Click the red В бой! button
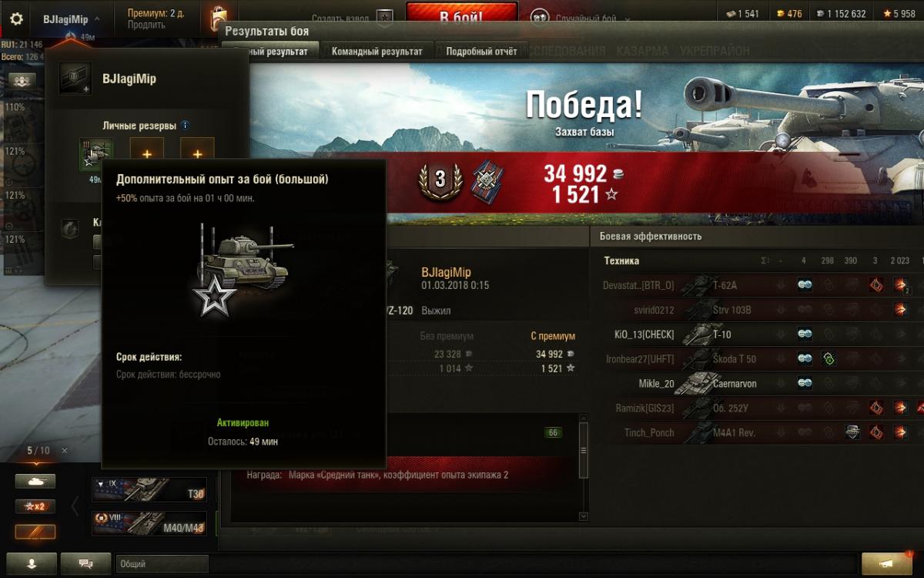The image size is (924, 578). pos(461,16)
